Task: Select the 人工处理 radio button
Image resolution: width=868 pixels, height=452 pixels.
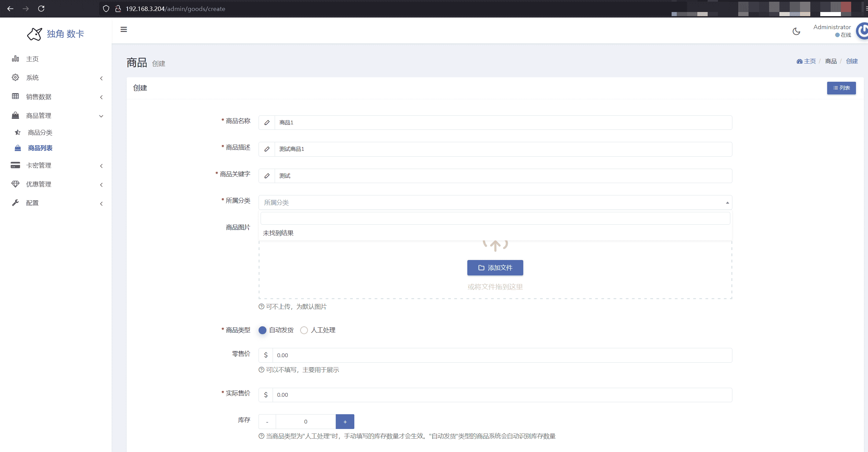Action: point(304,330)
